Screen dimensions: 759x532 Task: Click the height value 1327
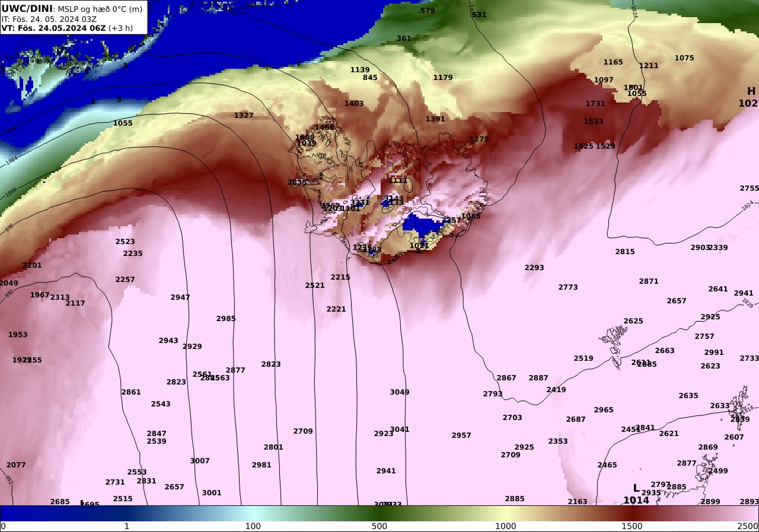244,116
